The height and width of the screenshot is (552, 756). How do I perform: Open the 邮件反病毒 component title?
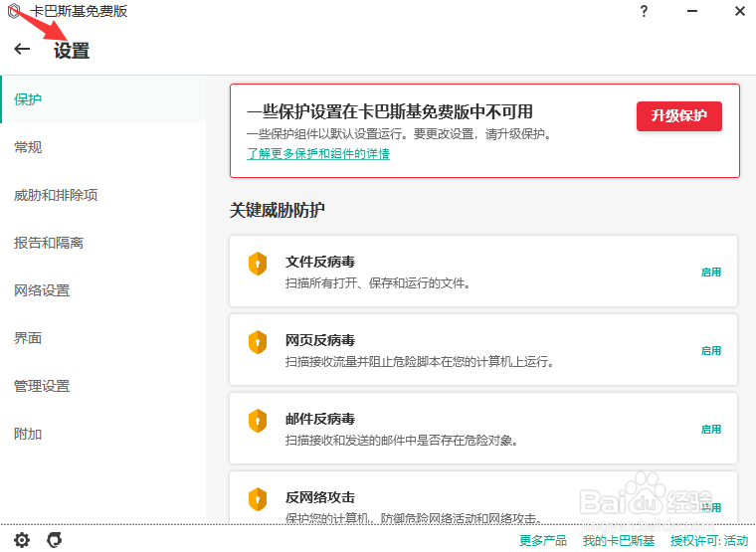tap(320, 419)
